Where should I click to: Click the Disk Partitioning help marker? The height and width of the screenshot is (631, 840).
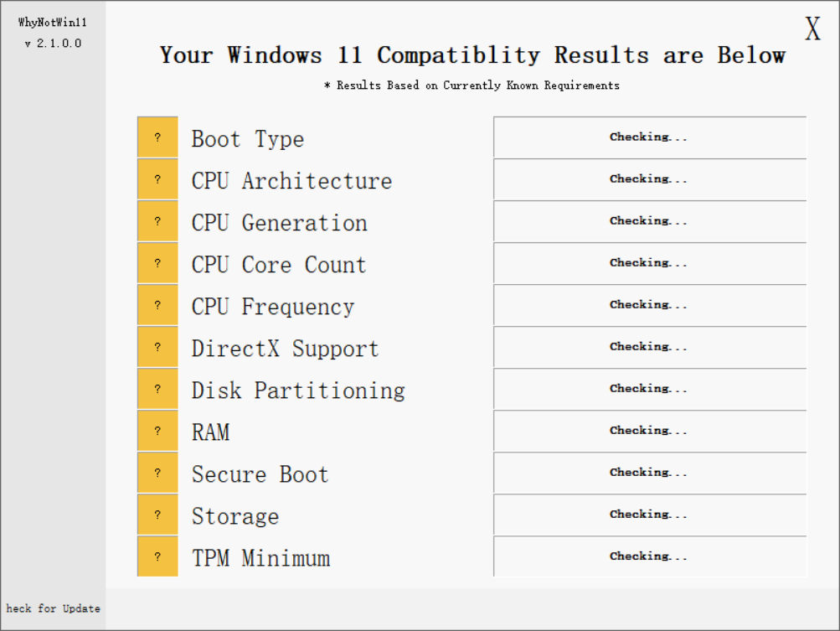(x=157, y=388)
